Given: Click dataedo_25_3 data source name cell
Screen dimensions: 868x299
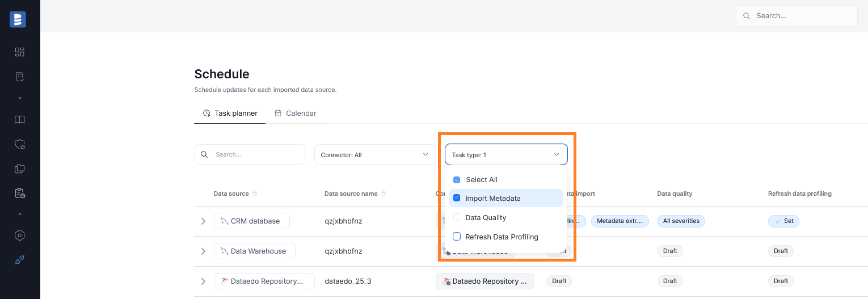Looking at the screenshot, I should pos(348,281).
